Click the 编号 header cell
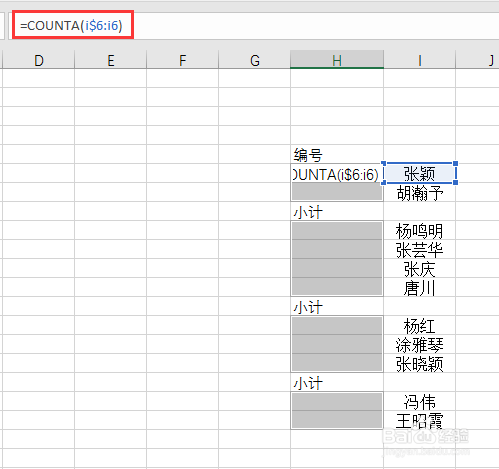Viewport: 499px width, 469px height. (x=337, y=154)
